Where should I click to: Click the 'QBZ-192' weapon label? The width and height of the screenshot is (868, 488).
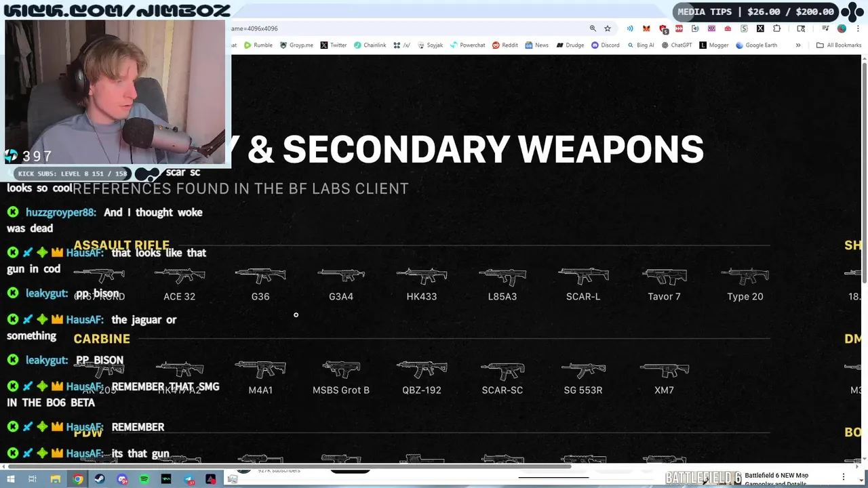pyautogui.click(x=422, y=390)
